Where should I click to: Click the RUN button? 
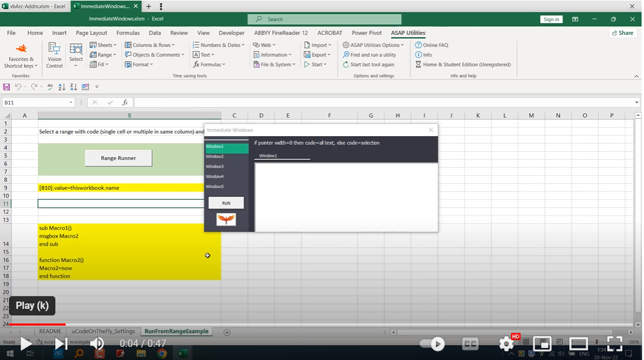point(226,203)
